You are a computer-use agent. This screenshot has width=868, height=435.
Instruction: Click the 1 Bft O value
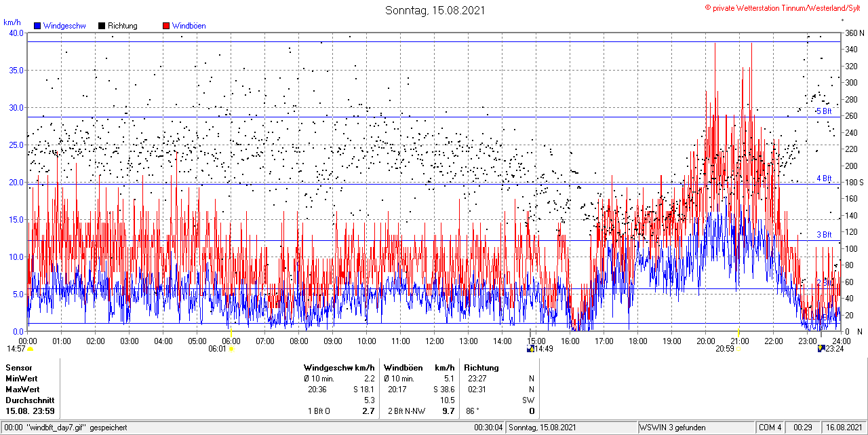[319, 411]
